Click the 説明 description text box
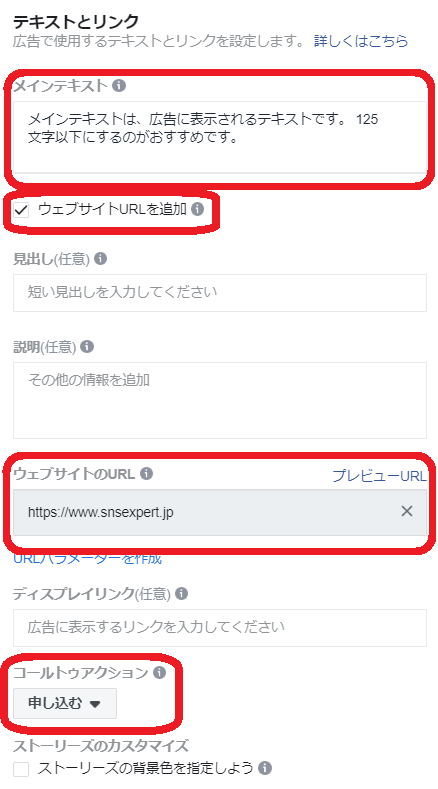 [x=220, y=400]
